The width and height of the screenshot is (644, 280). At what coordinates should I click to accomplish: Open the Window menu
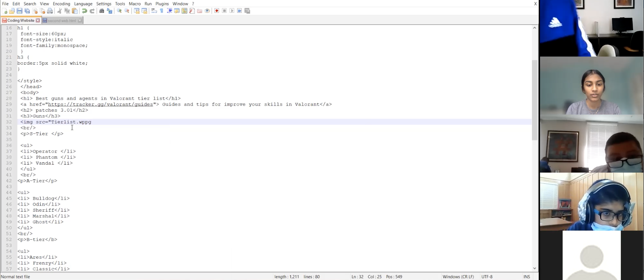(x=180, y=4)
